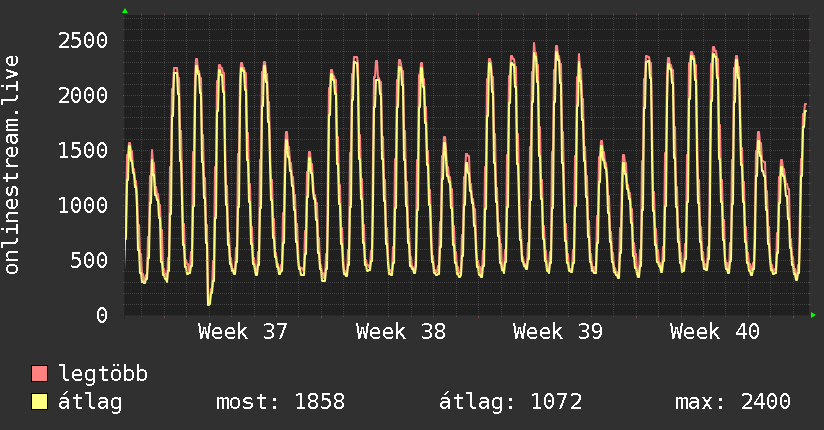Click the 1500 y-axis label
824x430 pixels.
click(x=83, y=150)
